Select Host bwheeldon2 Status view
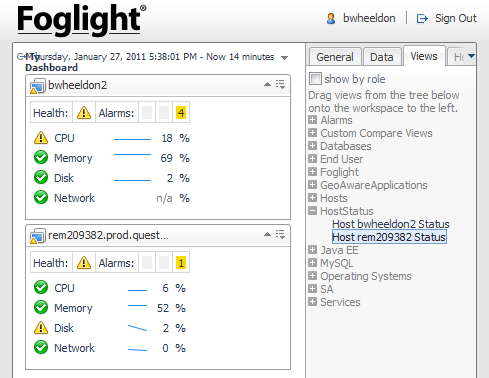 tap(391, 224)
